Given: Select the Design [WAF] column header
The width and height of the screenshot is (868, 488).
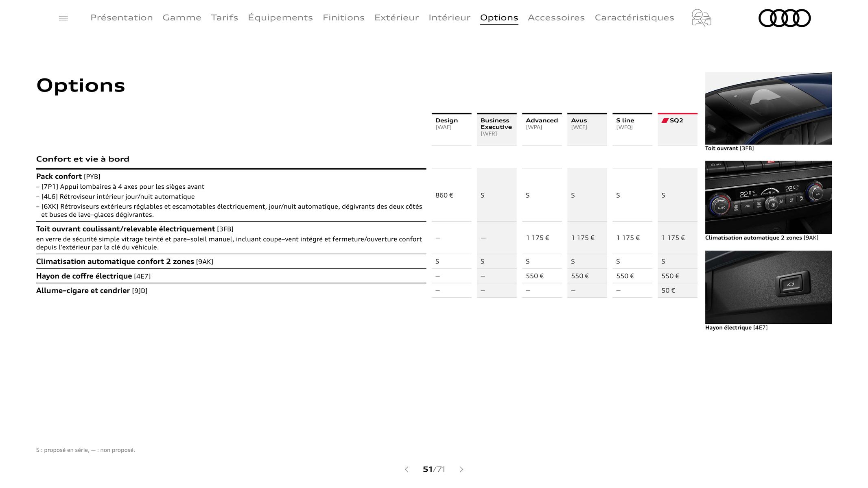Looking at the screenshot, I should pyautogui.click(x=451, y=129).
